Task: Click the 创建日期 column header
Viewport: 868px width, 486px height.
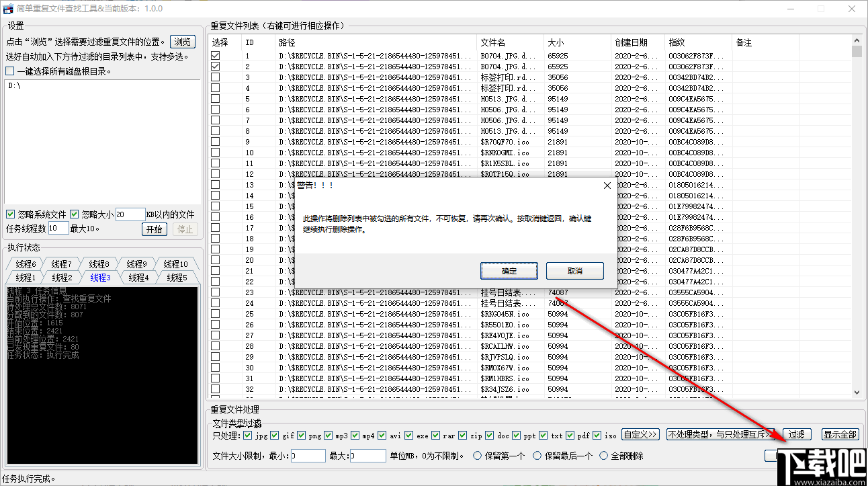Action: click(638, 42)
